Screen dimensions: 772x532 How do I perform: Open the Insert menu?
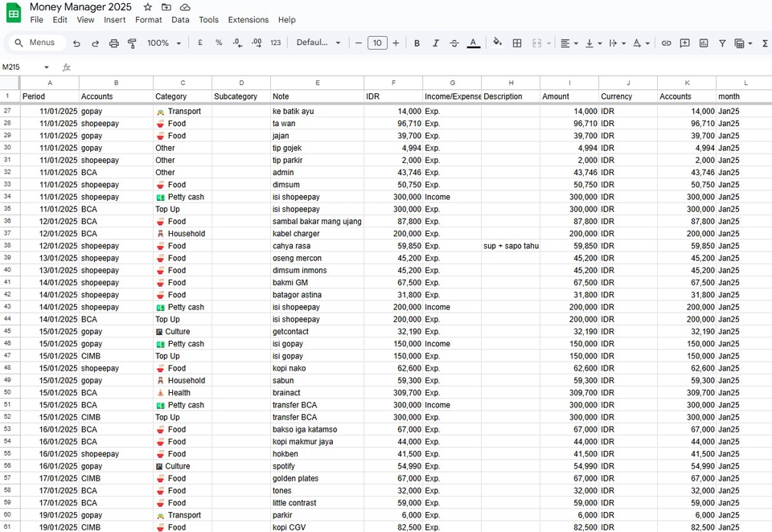pyautogui.click(x=115, y=19)
